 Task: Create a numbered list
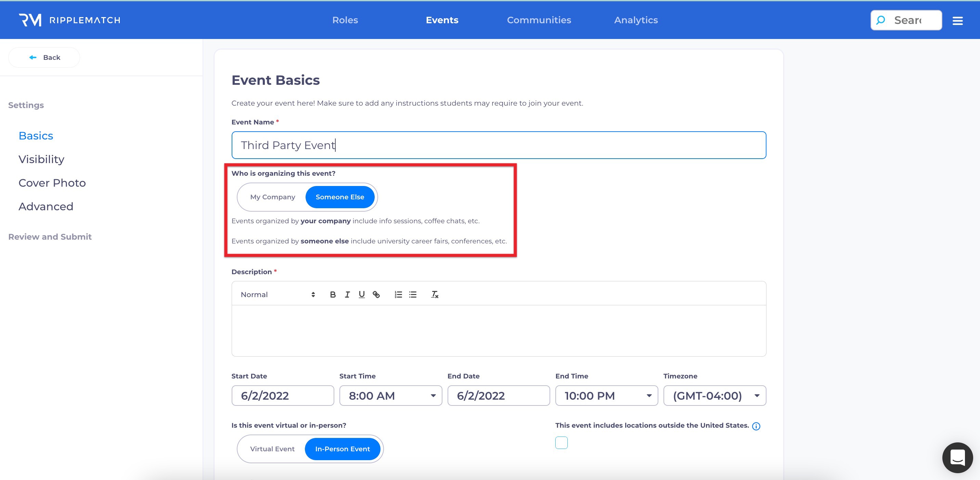(398, 295)
